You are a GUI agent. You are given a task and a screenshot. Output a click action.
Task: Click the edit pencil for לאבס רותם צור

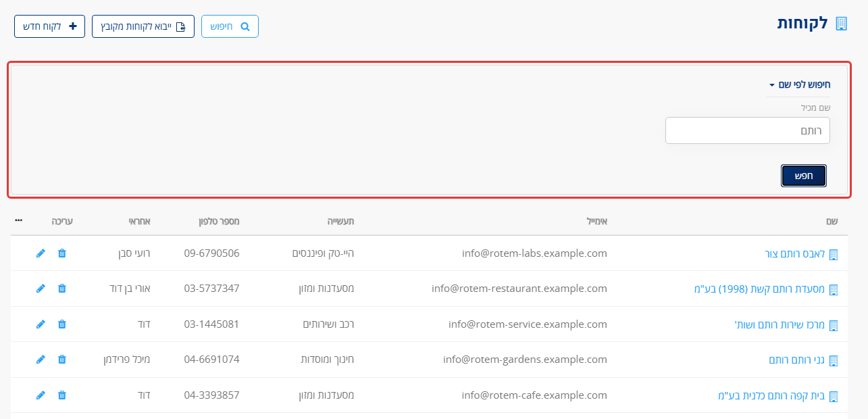click(41, 253)
